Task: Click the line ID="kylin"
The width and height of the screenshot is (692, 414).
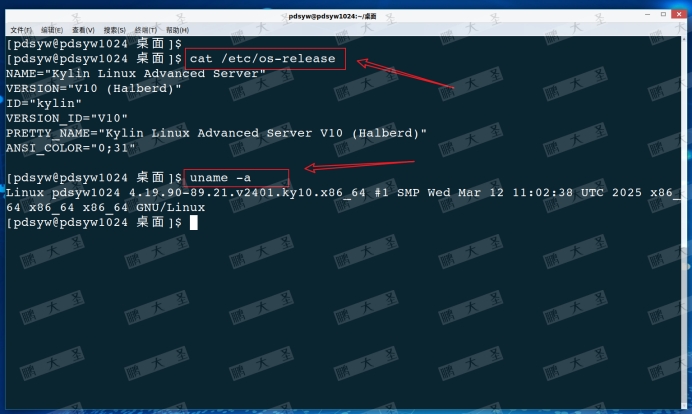Action: point(44,103)
